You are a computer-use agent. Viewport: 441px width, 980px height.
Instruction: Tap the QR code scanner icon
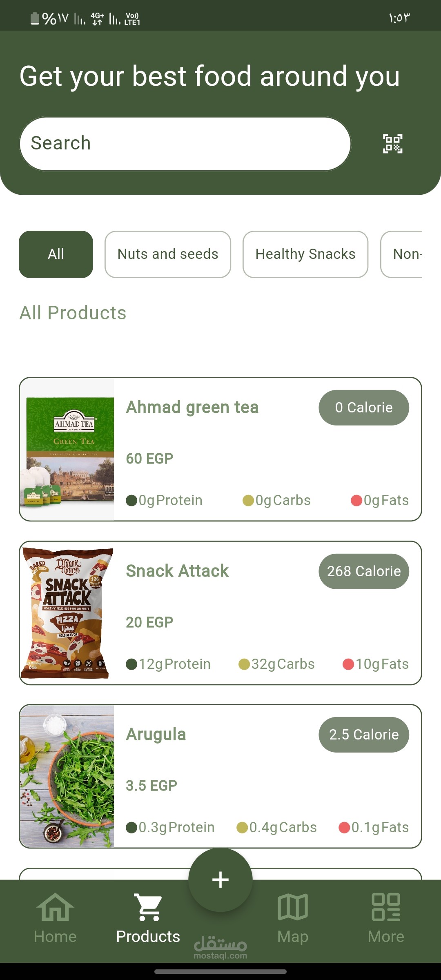click(392, 144)
